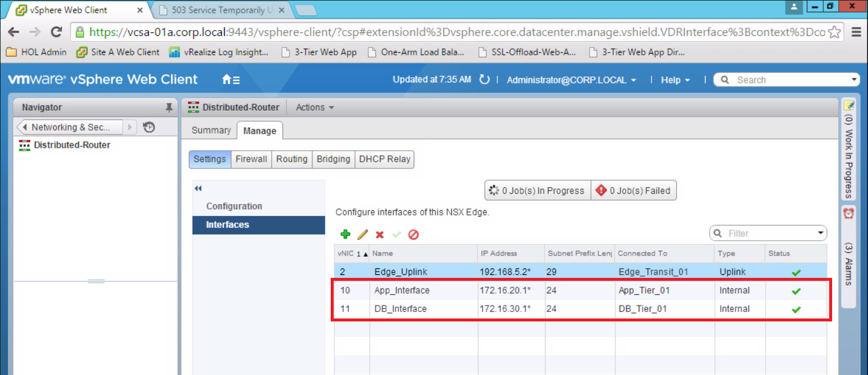The height and width of the screenshot is (375, 868).
Task: Click the SSL padlock in address bar
Action: [x=81, y=32]
